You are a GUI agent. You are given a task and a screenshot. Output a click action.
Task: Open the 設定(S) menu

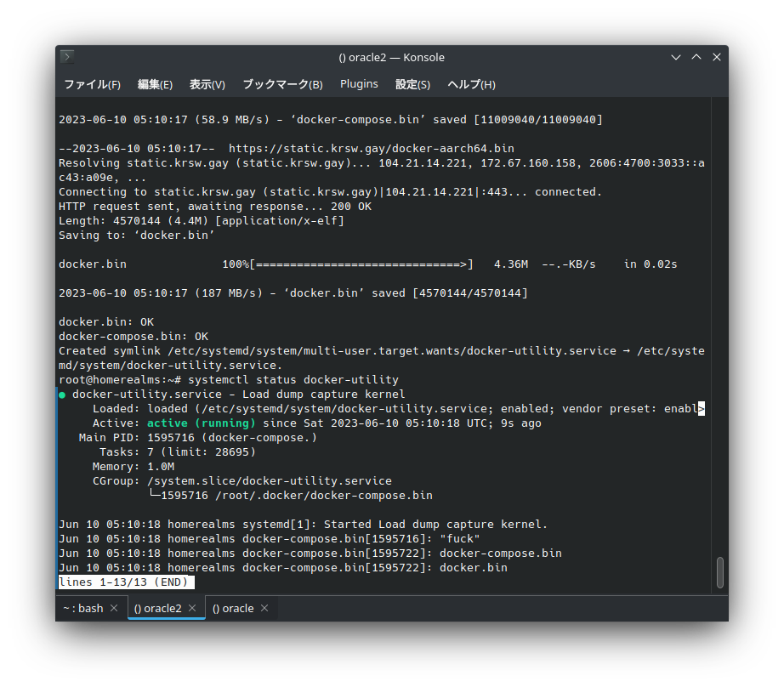coord(412,84)
